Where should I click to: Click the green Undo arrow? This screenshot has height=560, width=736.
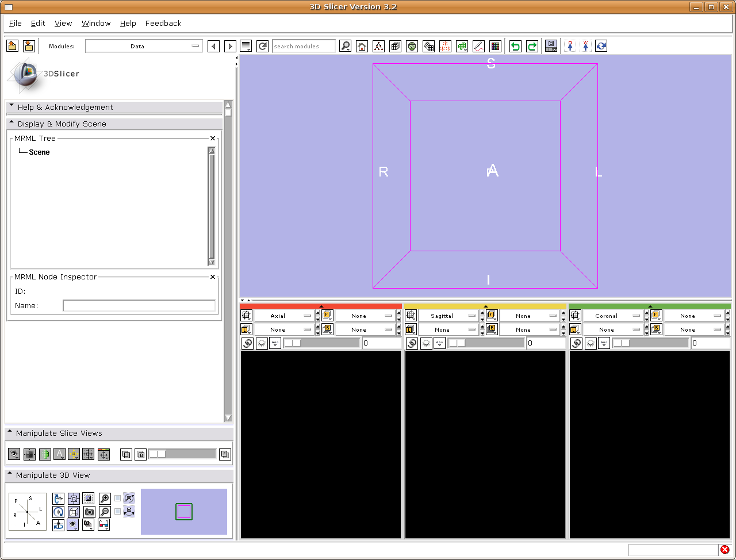516,46
